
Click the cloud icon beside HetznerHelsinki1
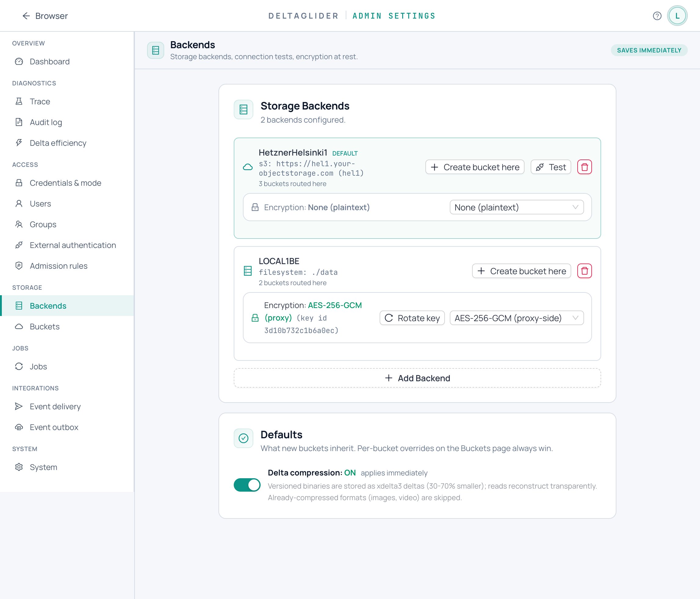[248, 167]
